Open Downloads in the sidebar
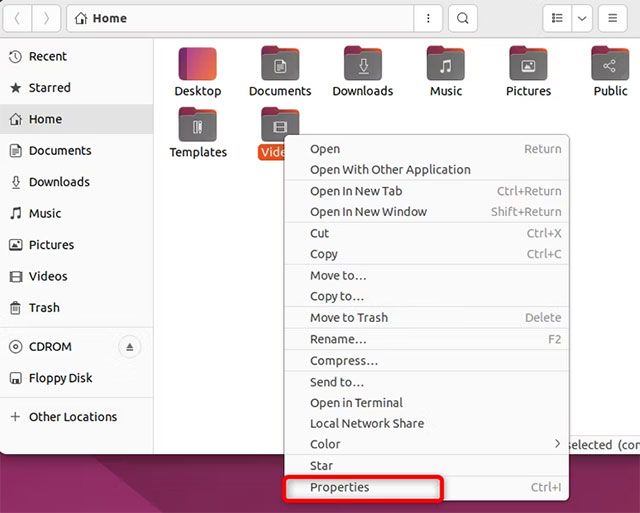The height and width of the screenshot is (513, 640). click(77, 182)
